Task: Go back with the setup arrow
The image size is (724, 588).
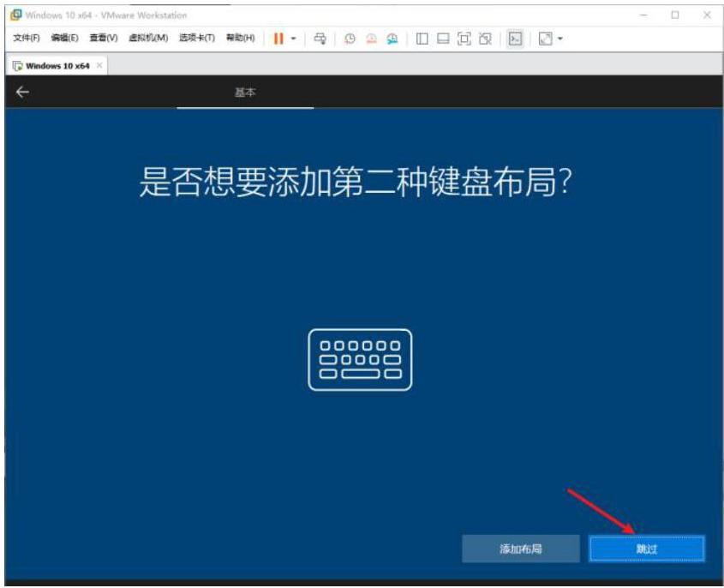Action: tap(22, 92)
